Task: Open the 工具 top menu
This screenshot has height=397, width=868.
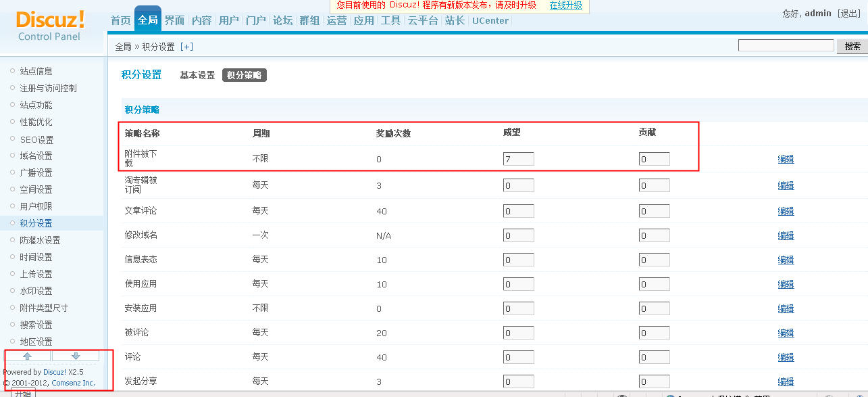Action: click(x=390, y=20)
